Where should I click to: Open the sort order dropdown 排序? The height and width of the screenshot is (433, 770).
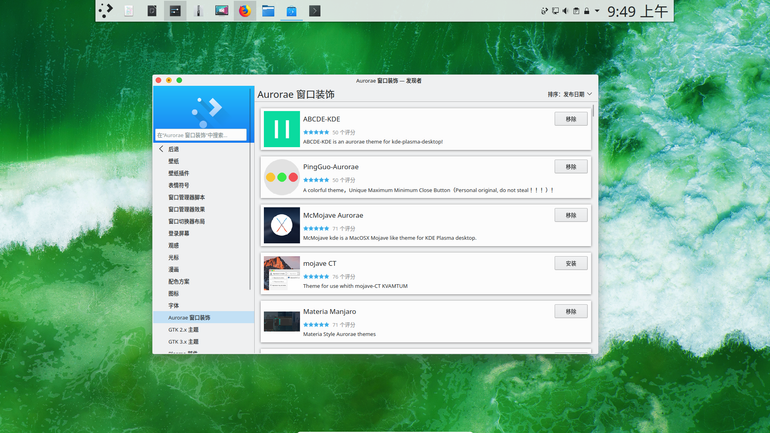570,94
